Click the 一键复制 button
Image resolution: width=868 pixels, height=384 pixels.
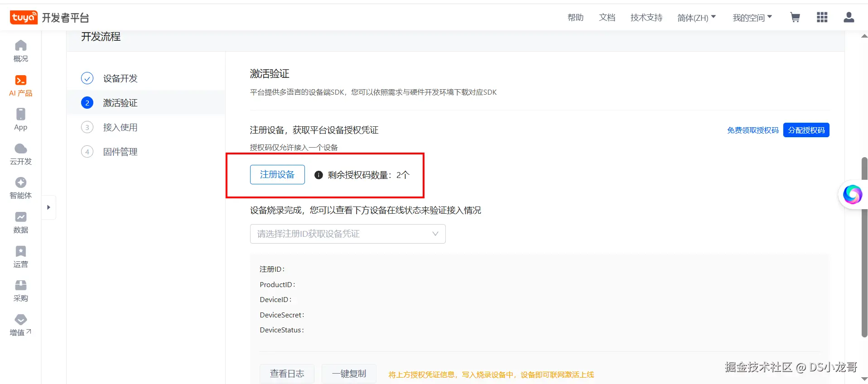(349, 374)
